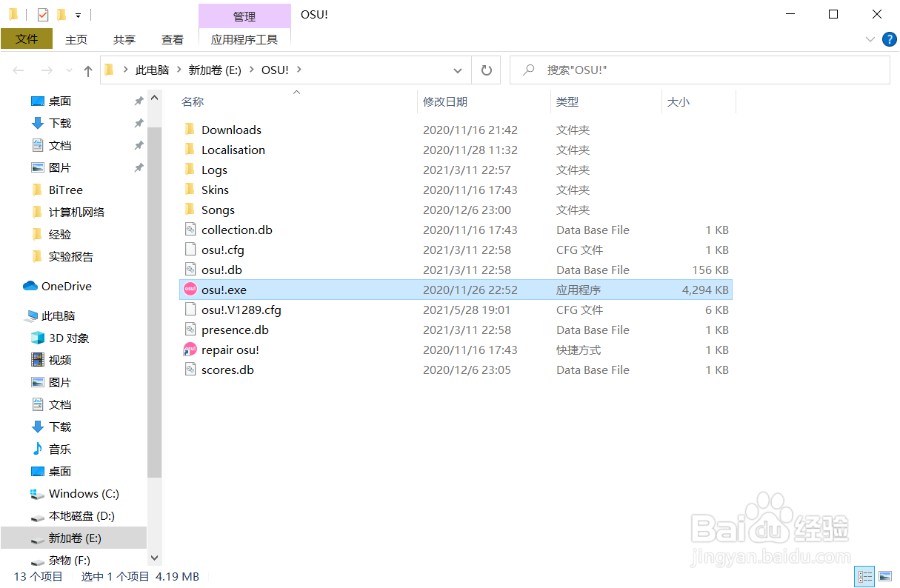Click the Downloads folder icon

(190, 130)
